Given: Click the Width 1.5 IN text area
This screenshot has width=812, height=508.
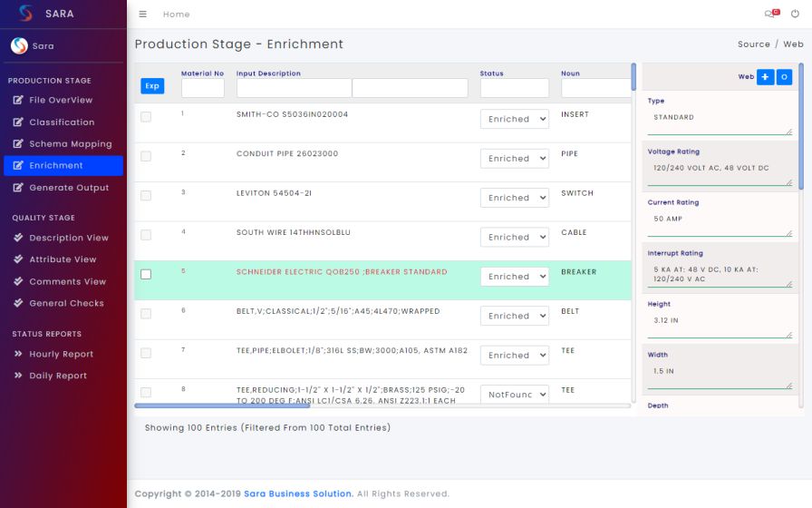Looking at the screenshot, I should [720, 376].
